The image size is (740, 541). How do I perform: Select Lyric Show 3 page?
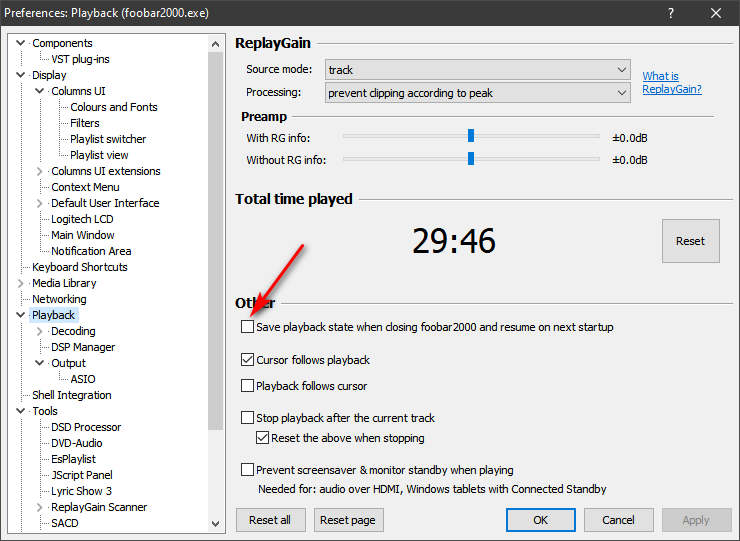click(x=82, y=491)
